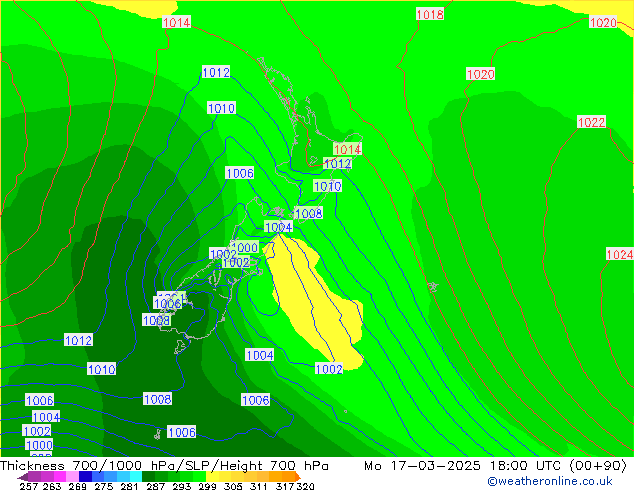Click the legend value 320
Image resolution: width=634 pixels, height=490 pixels.
pos(305,486)
